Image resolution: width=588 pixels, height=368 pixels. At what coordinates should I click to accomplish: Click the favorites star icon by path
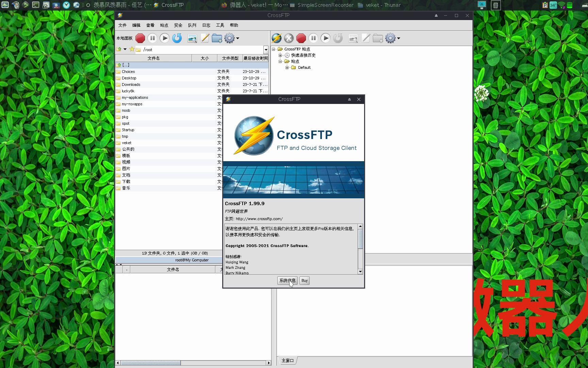click(x=132, y=49)
